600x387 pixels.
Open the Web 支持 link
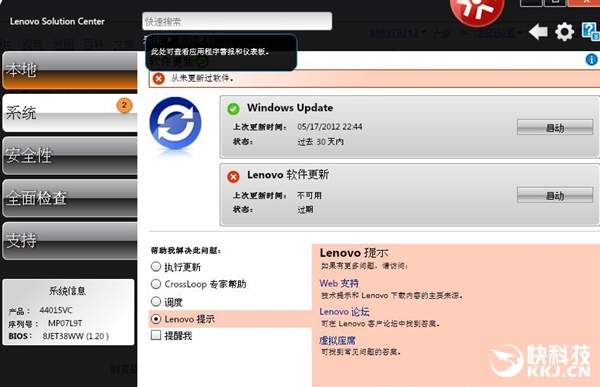pos(339,283)
